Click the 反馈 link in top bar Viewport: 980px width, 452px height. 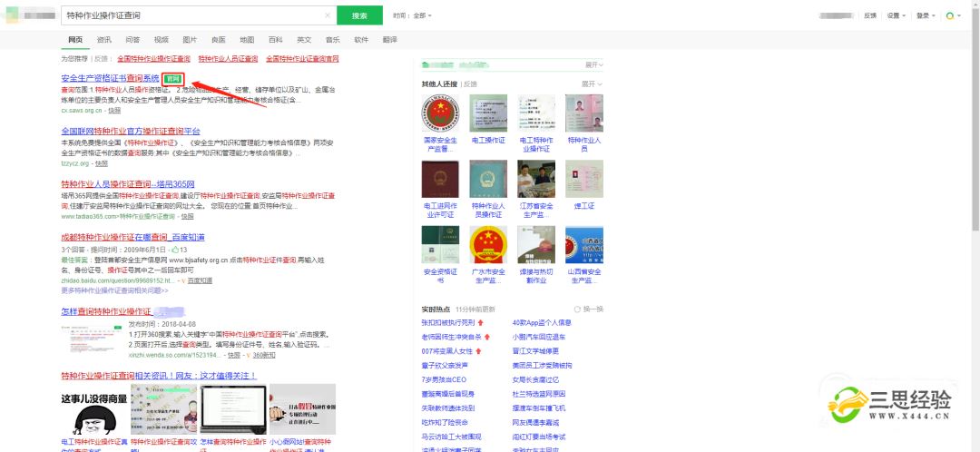coord(870,15)
